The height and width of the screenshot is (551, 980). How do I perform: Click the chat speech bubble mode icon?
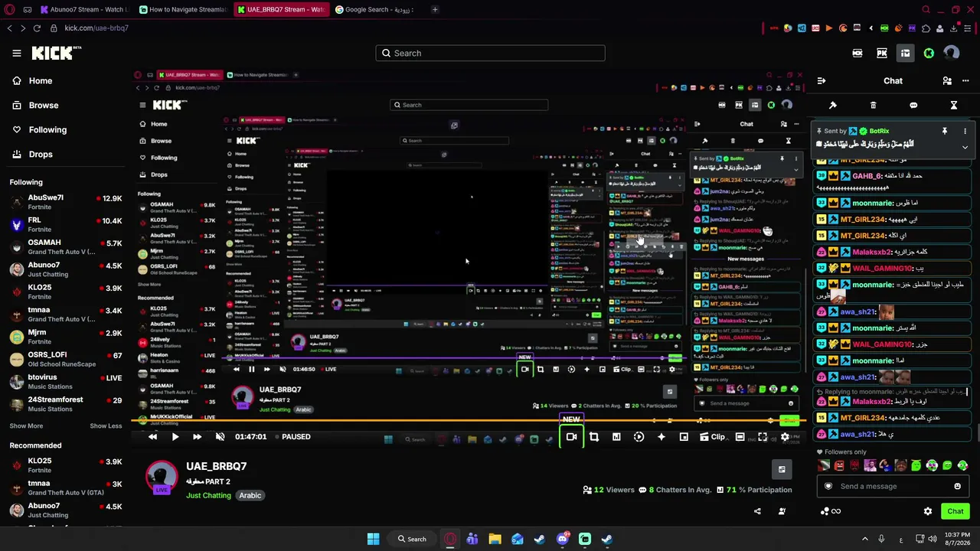point(913,105)
